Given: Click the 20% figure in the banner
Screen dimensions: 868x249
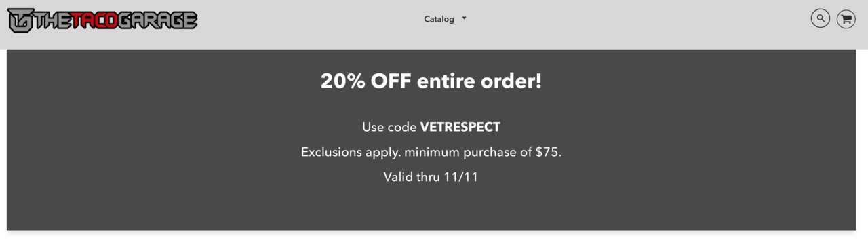Looking at the screenshot, I should [344, 81].
